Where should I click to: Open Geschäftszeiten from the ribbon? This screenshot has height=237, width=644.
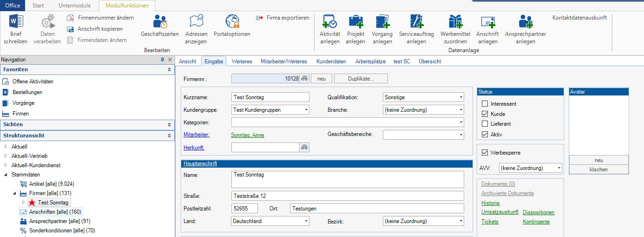pos(160,22)
